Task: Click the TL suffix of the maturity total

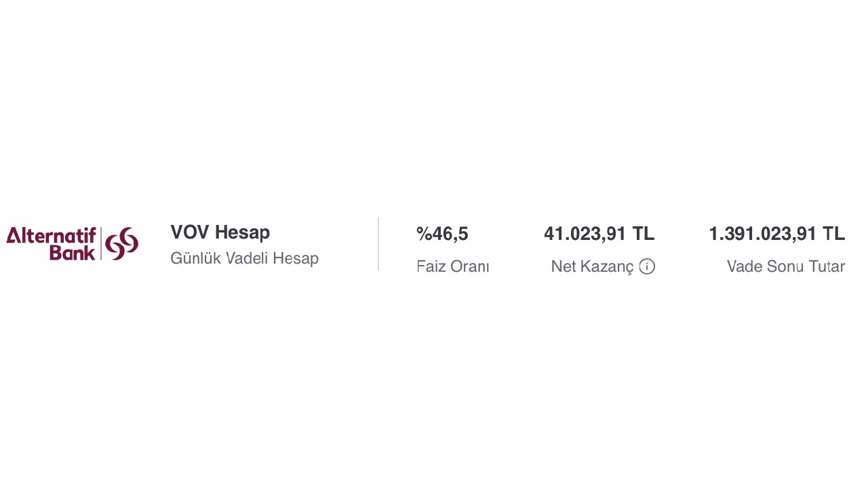Action: coord(834,234)
